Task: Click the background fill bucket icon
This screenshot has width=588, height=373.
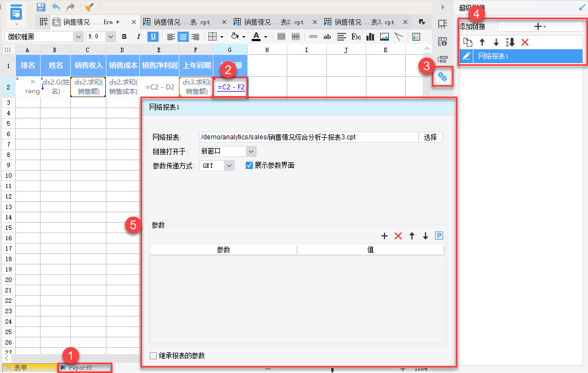Action: [235, 36]
